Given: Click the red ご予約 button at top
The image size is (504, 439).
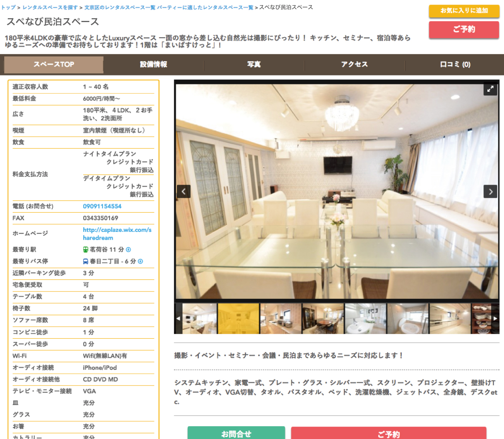Looking at the screenshot, I should pos(464,29).
